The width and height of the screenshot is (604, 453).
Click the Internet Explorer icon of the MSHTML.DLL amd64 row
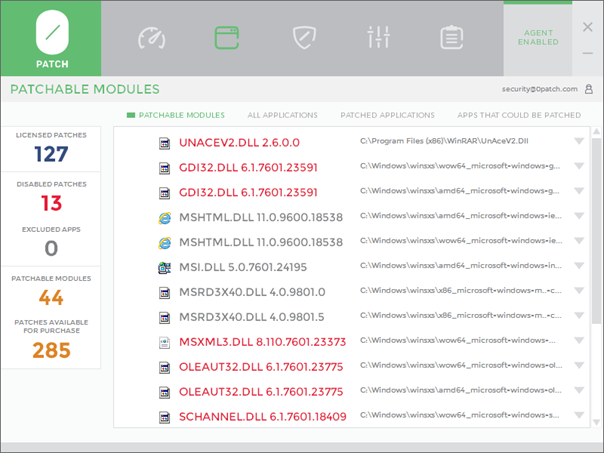tap(164, 218)
